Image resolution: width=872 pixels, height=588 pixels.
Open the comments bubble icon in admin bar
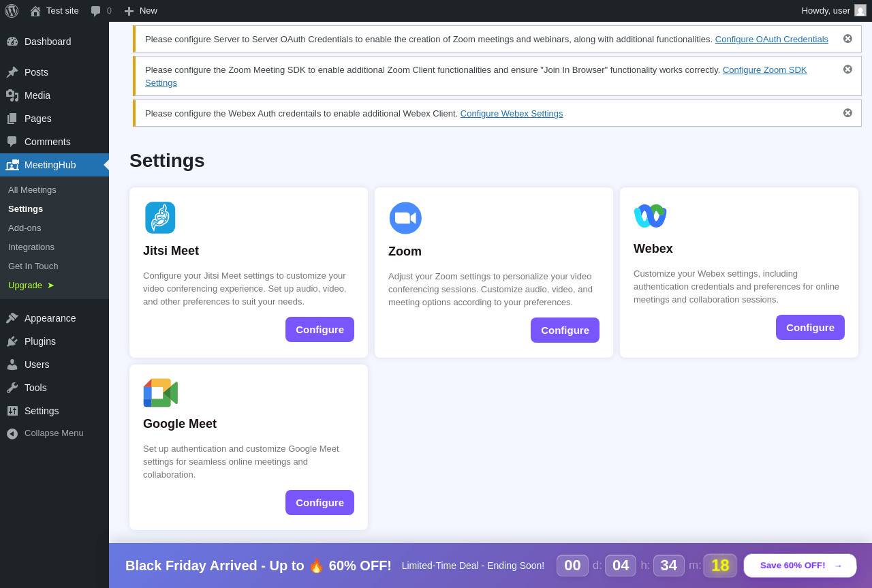point(96,11)
